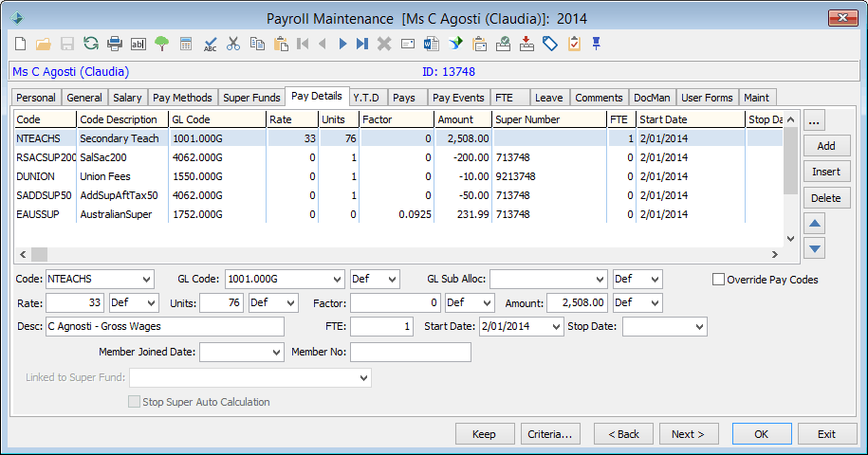This screenshot has width=868, height=455.
Task: Click the green Refresh icon
Action: click(x=91, y=43)
